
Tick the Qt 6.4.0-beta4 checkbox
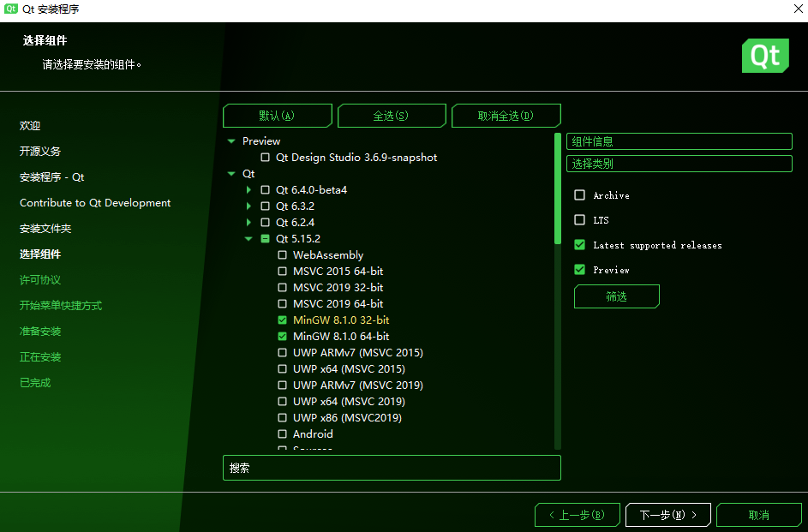(265, 190)
